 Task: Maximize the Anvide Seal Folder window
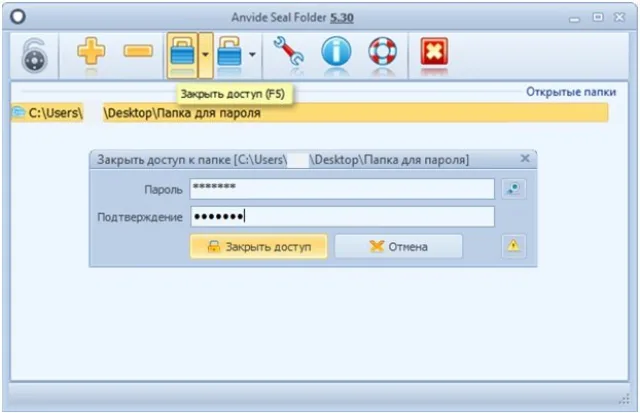click(598, 17)
